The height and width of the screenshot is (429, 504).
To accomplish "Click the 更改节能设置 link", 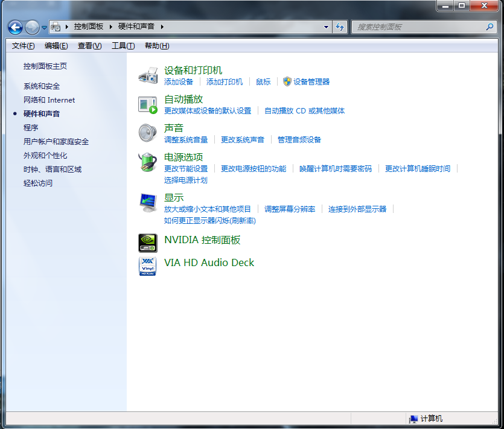I will [x=186, y=169].
